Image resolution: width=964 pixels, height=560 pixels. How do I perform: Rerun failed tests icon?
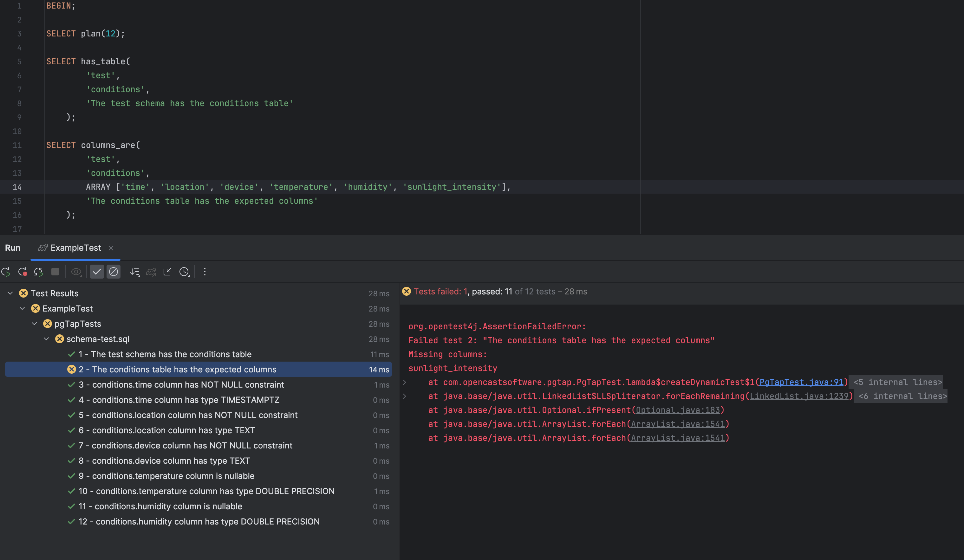22,272
